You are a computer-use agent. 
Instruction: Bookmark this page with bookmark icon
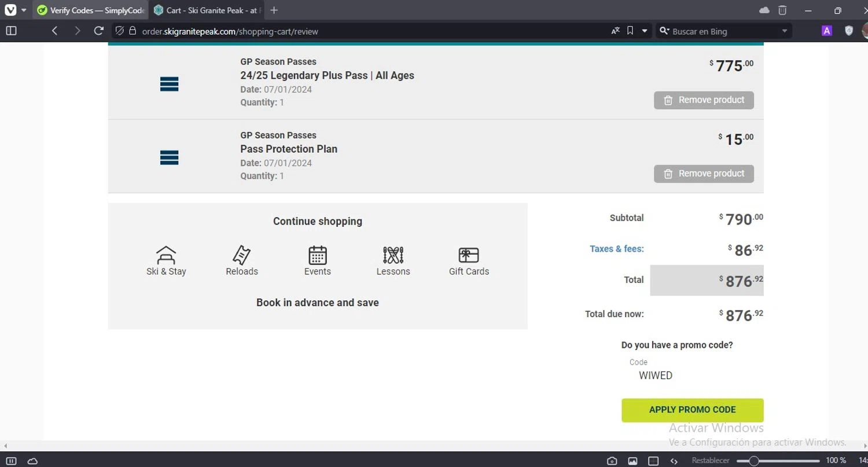(630, 31)
